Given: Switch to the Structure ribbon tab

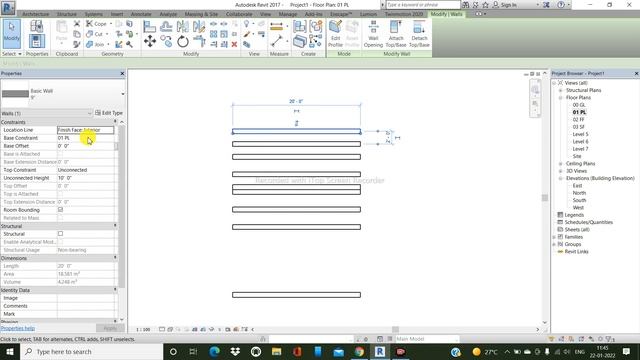Looking at the screenshot, I should (x=67, y=14).
